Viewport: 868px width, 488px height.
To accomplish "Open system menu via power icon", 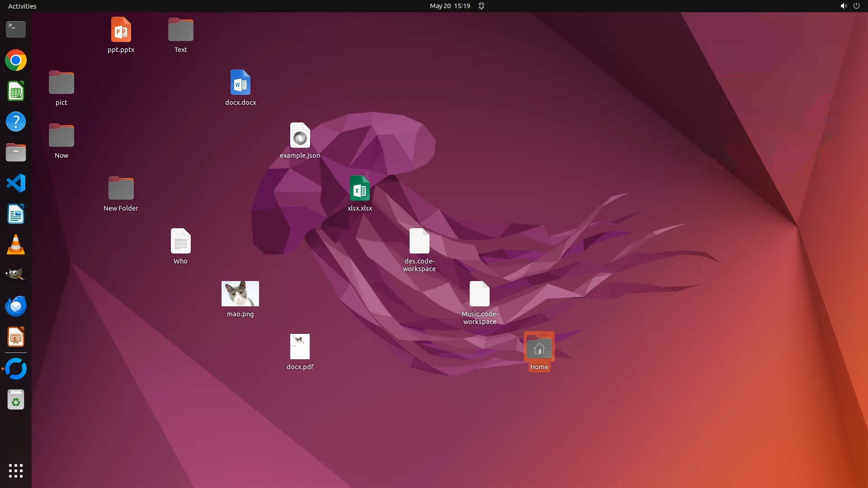I will point(856,6).
